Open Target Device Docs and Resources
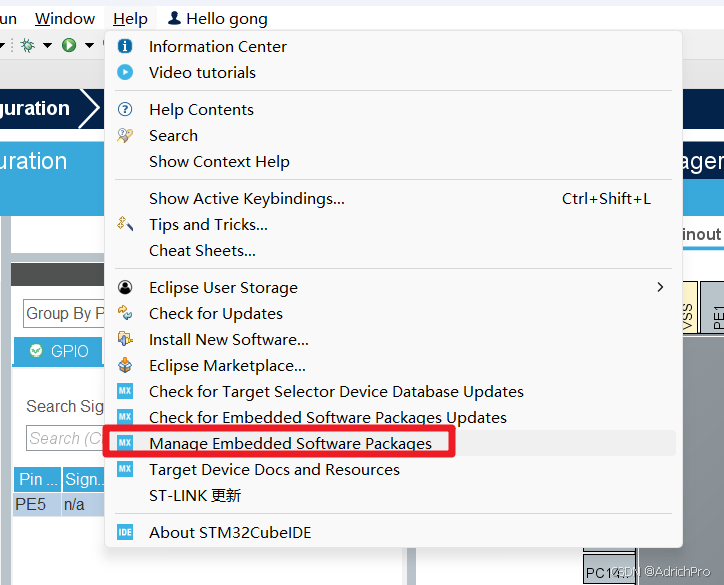Screen dimensions: 724x585 coord(394,470)
